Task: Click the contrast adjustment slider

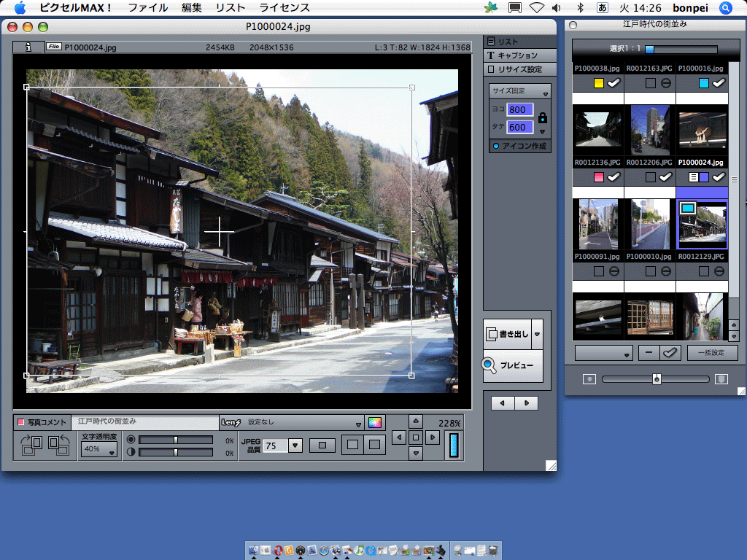Action: coord(176,452)
